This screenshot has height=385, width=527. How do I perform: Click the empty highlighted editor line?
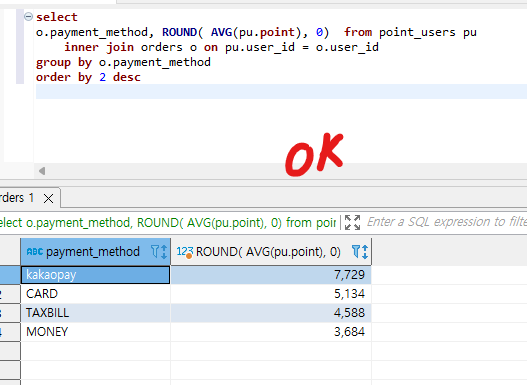pyautogui.click(x=281, y=92)
